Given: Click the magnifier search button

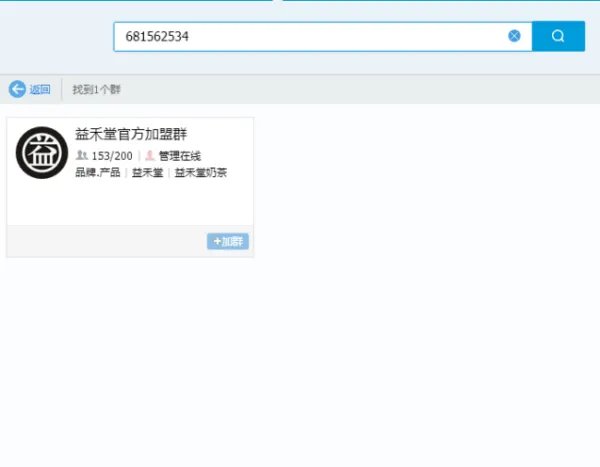Looking at the screenshot, I should click(x=558, y=36).
